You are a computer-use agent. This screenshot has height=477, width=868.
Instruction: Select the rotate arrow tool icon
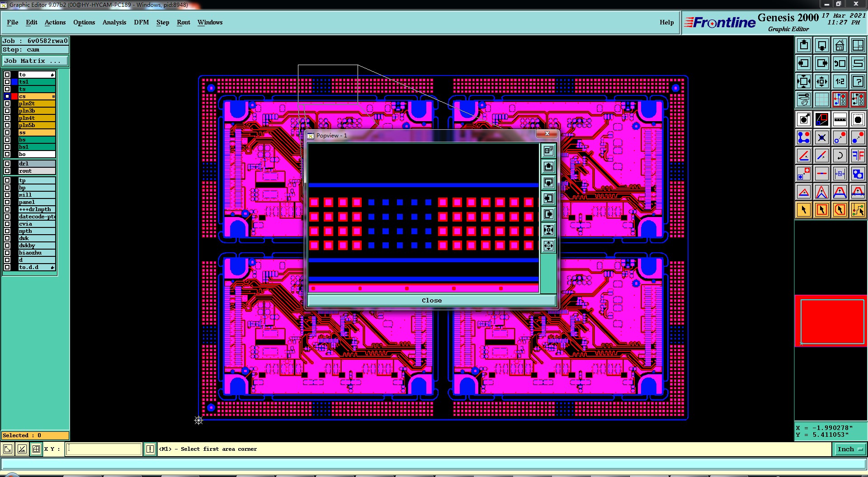[840, 156]
